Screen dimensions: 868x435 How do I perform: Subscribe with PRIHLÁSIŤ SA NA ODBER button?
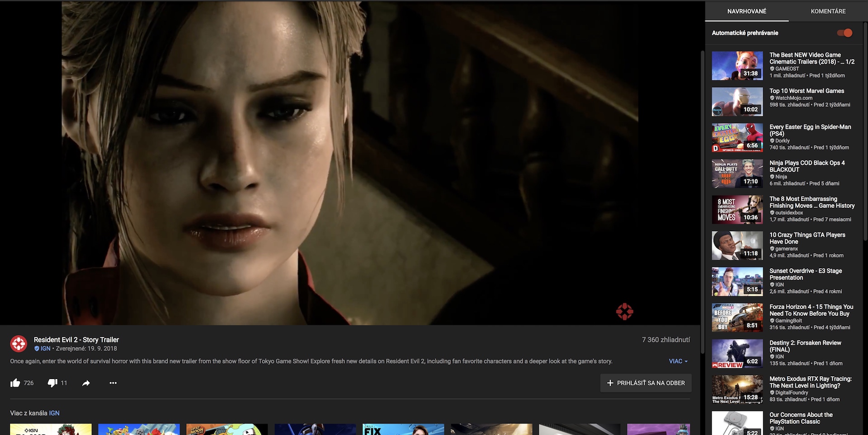(646, 383)
